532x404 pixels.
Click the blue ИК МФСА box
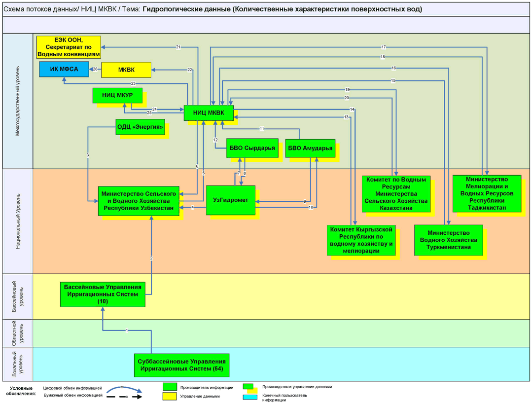65,70
